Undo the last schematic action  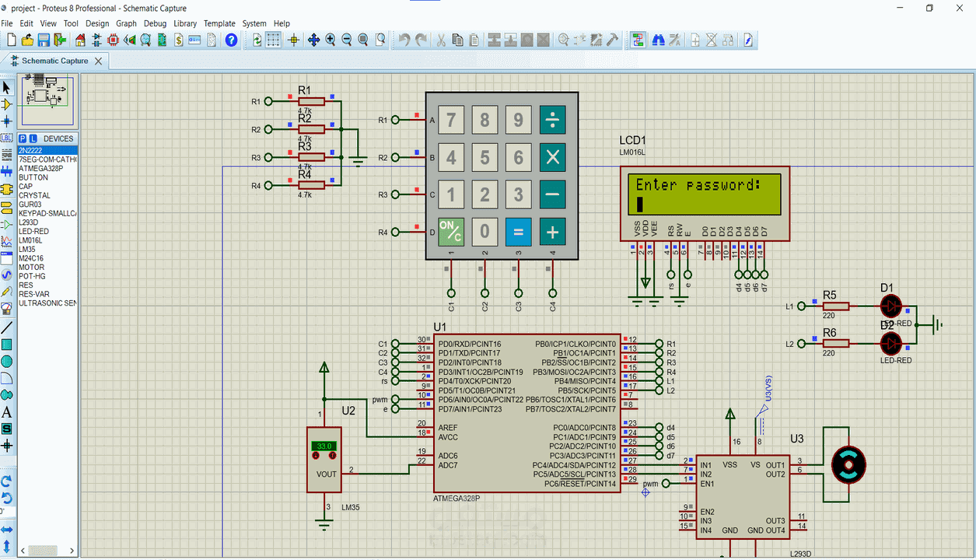pyautogui.click(x=404, y=39)
